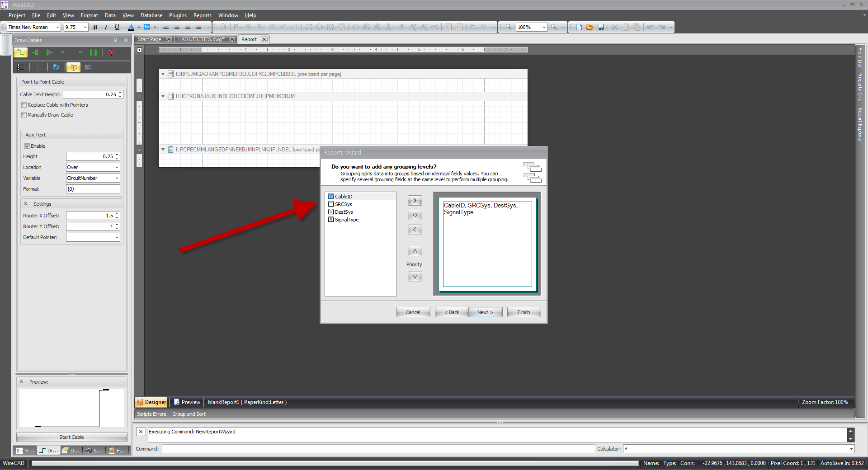
Task: Switch to the Start Page tab
Action: pyautogui.click(x=150, y=39)
